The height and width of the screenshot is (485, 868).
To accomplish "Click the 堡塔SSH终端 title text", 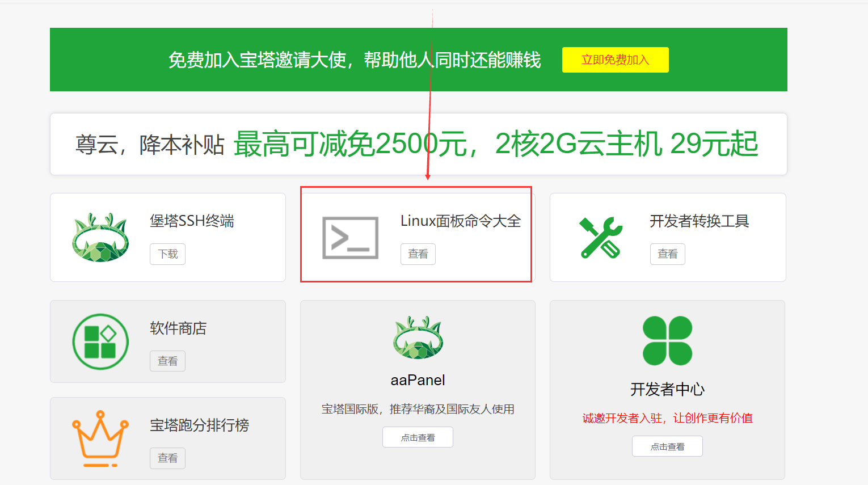I will point(192,221).
